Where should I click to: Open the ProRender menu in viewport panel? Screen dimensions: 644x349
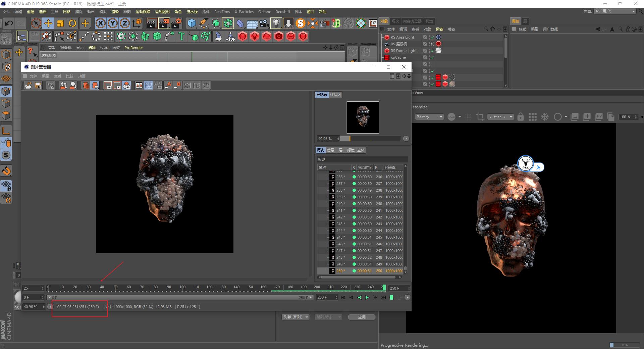133,48
